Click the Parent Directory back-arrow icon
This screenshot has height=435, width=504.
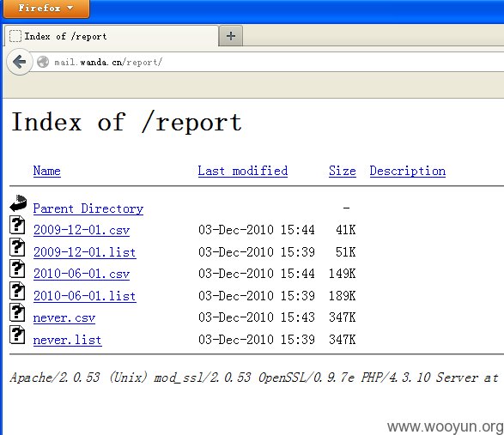point(18,203)
